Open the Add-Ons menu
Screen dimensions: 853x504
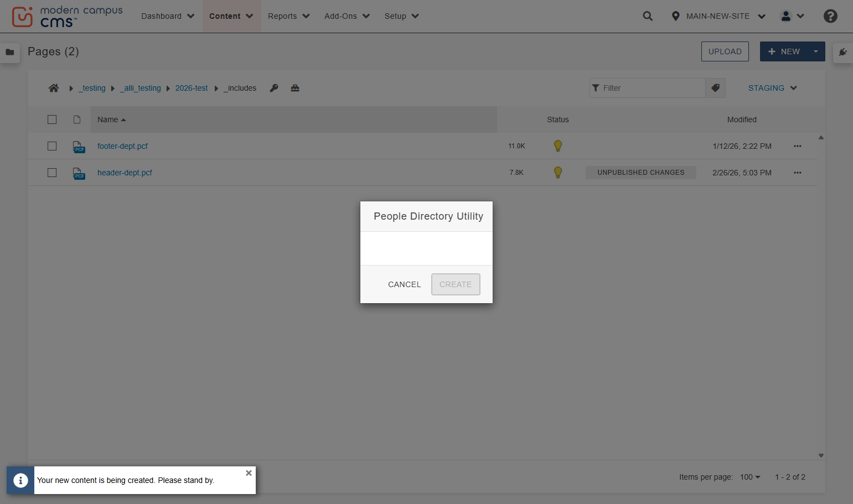347,16
